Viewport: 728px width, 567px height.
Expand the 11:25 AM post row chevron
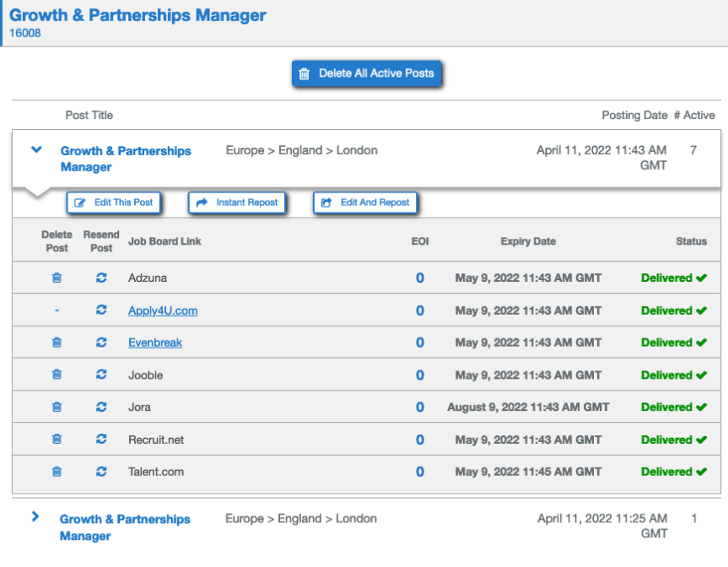pyautogui.click(x=35, y=516)
